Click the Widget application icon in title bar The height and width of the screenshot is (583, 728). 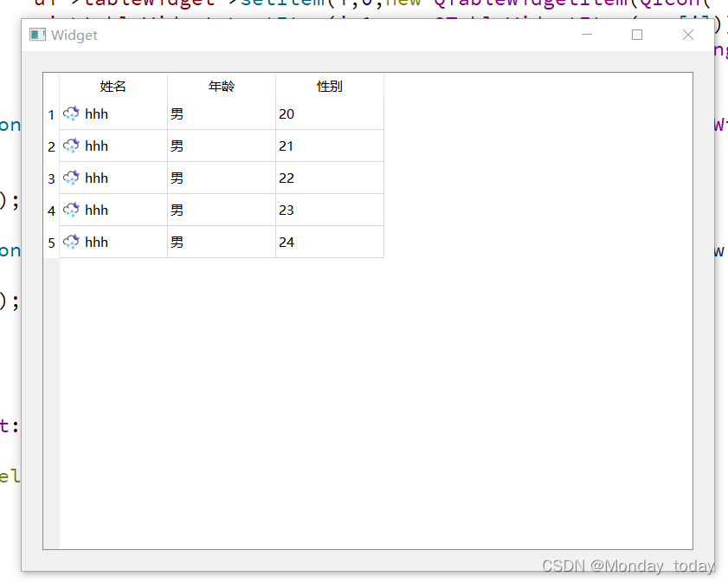(35, 34)
